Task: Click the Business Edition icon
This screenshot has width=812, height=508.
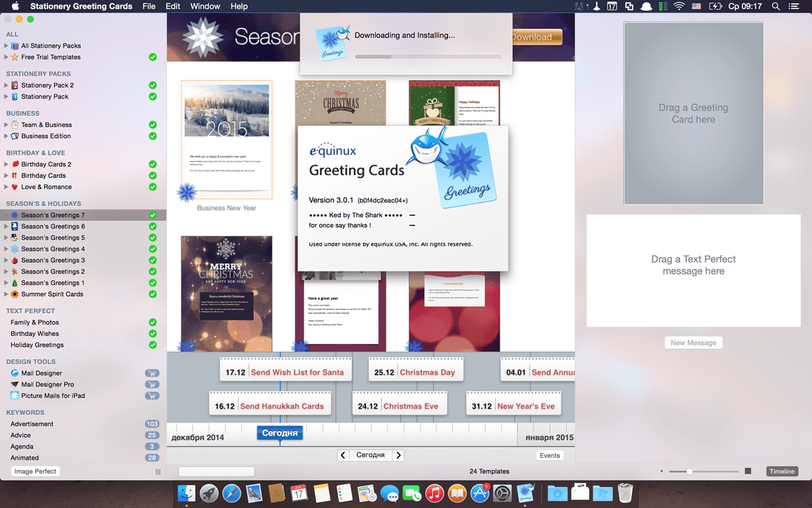Action: [15, 136]
